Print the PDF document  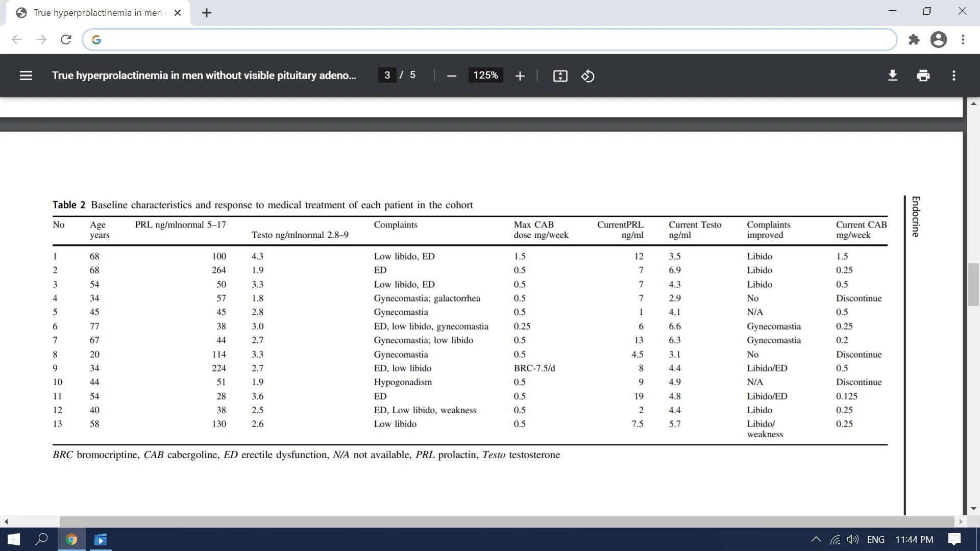point(923,76)
